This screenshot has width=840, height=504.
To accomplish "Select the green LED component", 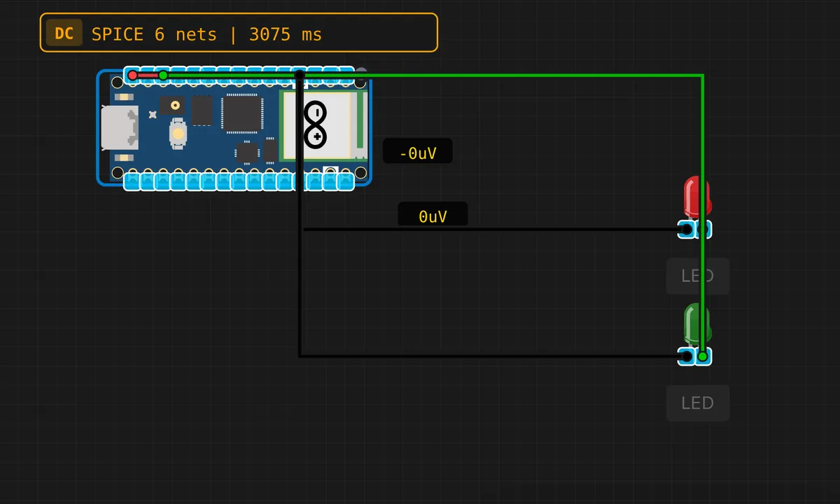I will pyautogui.click(x=696, y=324).
